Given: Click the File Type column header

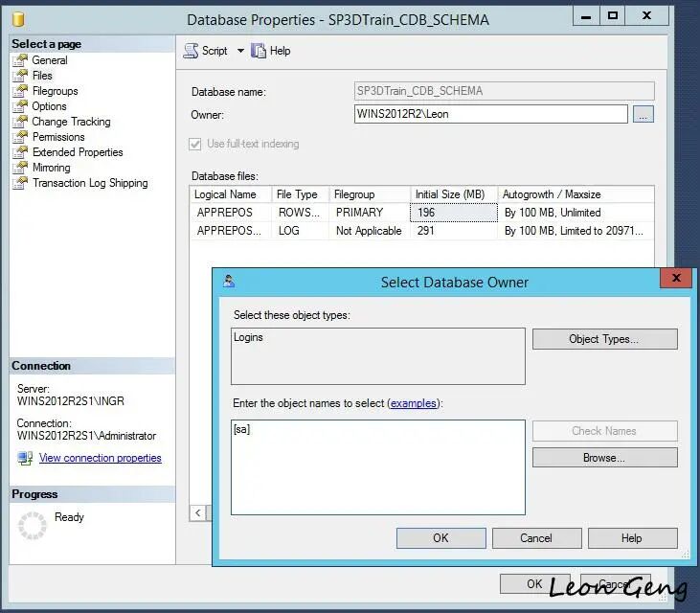Looking at the screenshot, I should pos(301,194).
